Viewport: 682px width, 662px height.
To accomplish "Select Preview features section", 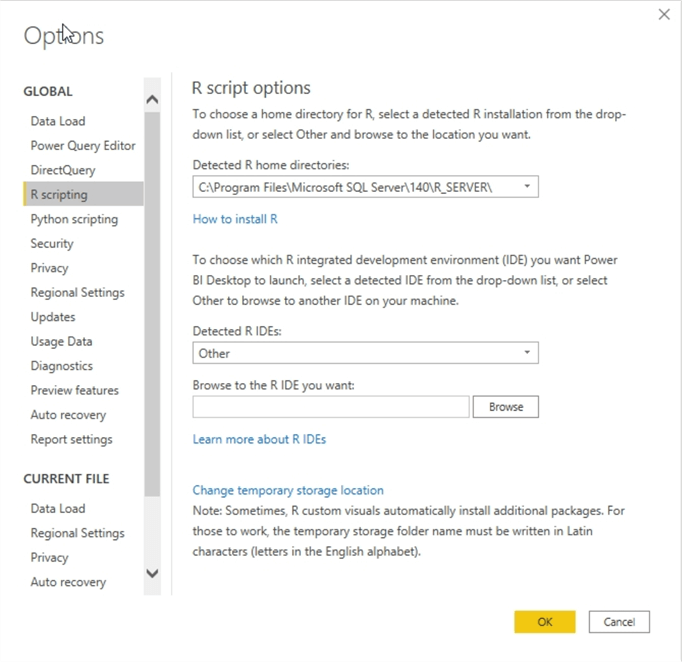I will pos(74,390).
